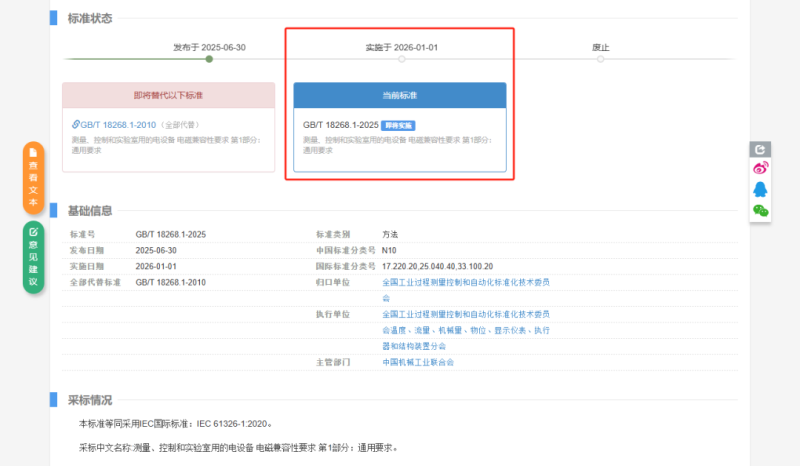The image size is (800, 466).
Task: Open replaced standard GB/T 18268.1-2010 link
Action: 118,125
